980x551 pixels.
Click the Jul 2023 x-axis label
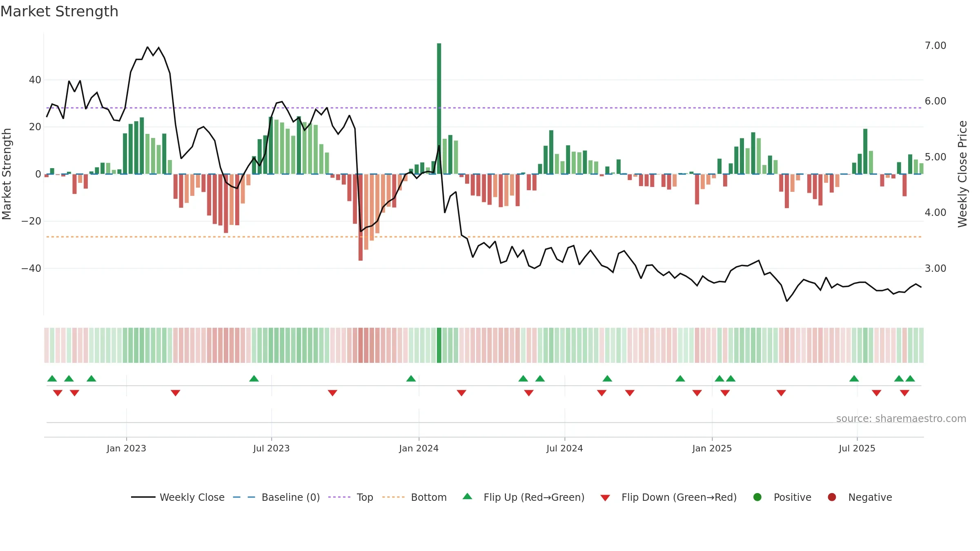pos(272,448)
